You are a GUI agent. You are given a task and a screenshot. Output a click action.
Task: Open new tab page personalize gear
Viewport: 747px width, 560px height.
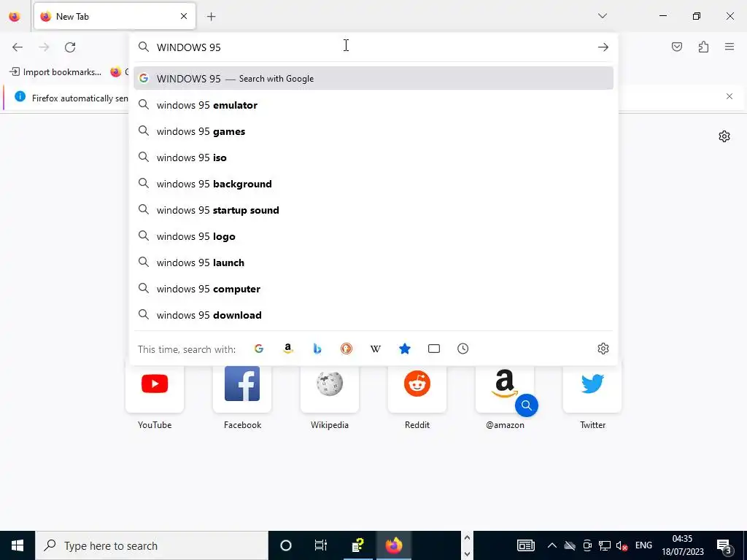click(724, 136)
